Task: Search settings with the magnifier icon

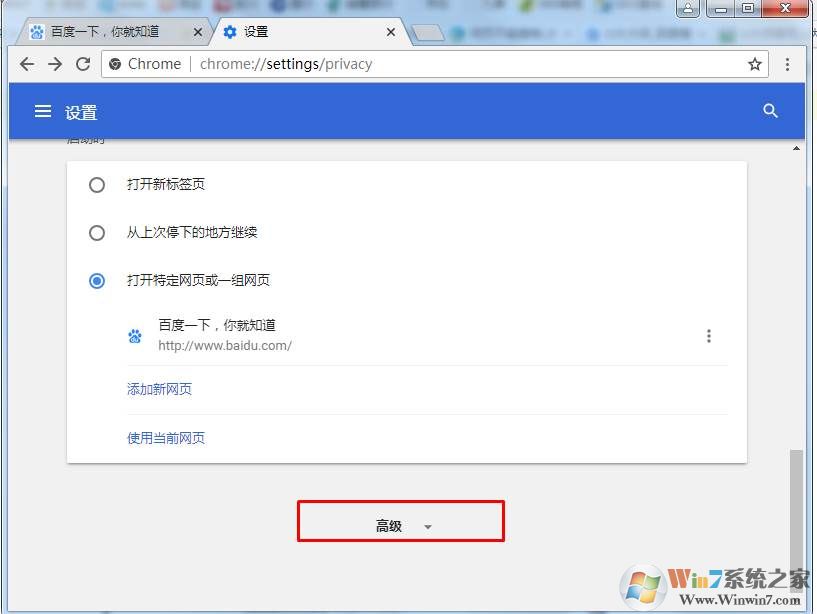Action: tap(770, 111)
